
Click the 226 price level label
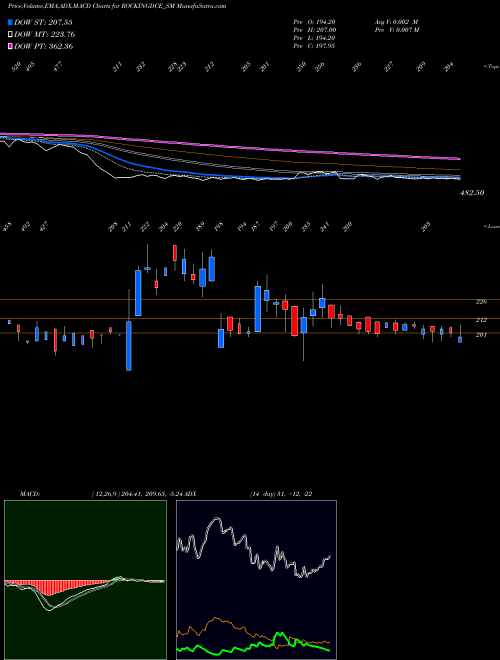coord(481,302)
